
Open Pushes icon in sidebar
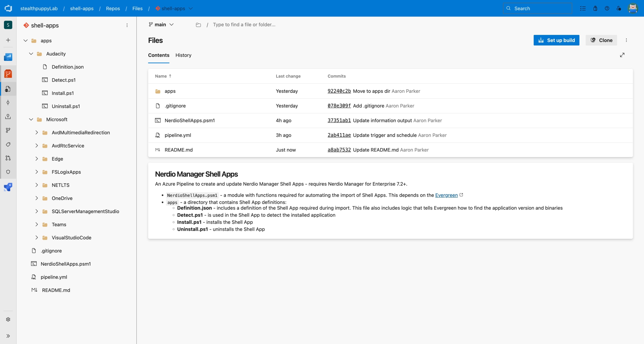(8, 116)
